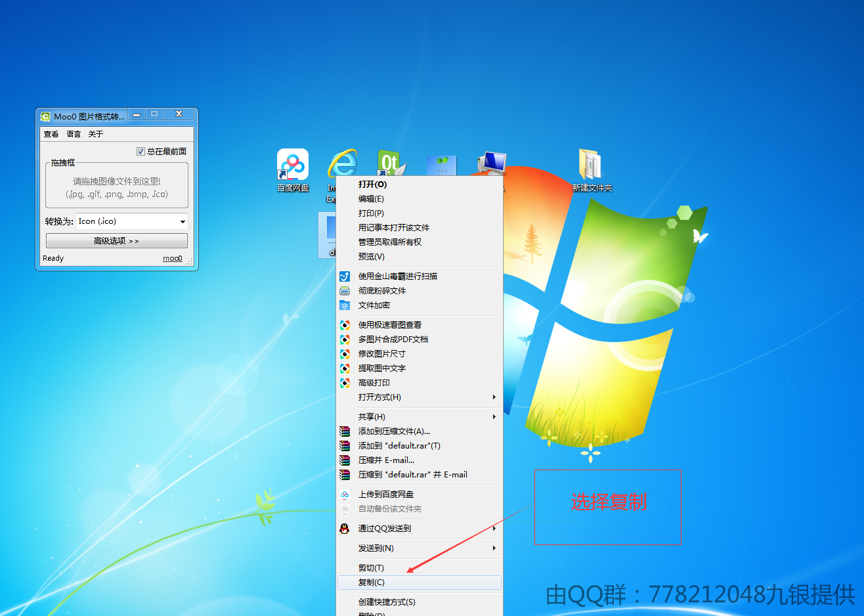Click the 上传到百度网盘 cloud icon
Image resolution: width=864 pixels, height=616 pixels.
[x=345, y=495]
